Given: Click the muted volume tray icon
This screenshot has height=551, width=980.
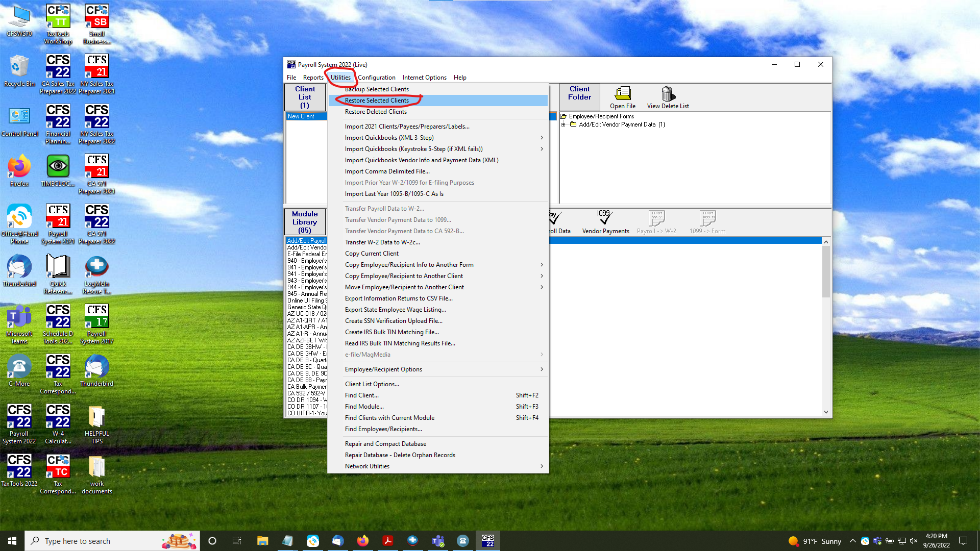Looking at the screenshot, I should (x=914, y=541).
